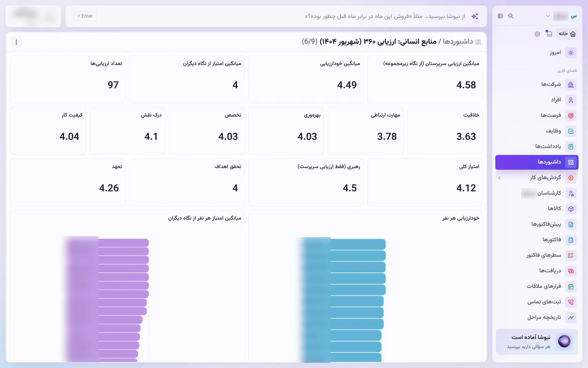The height and width of the screenshot is (368, 588).
Task: Click the top purple bar in میانگین امتیاز chart
Action: point(123,243)
